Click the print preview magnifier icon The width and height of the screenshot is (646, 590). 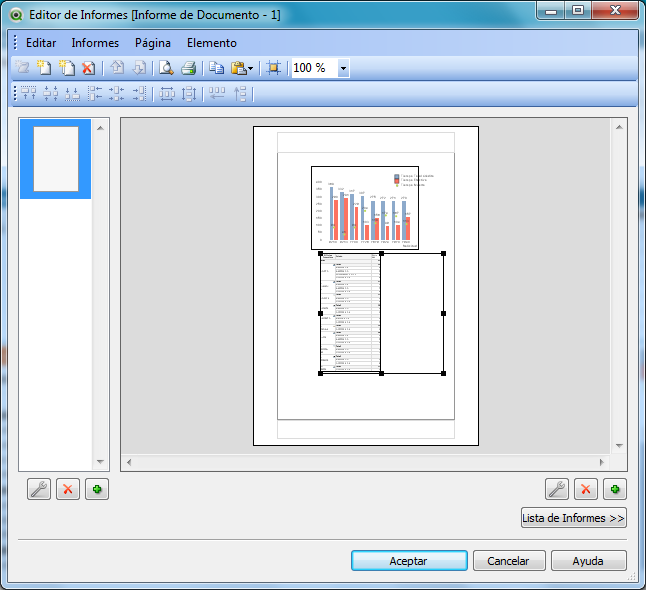tap(166, 68)
